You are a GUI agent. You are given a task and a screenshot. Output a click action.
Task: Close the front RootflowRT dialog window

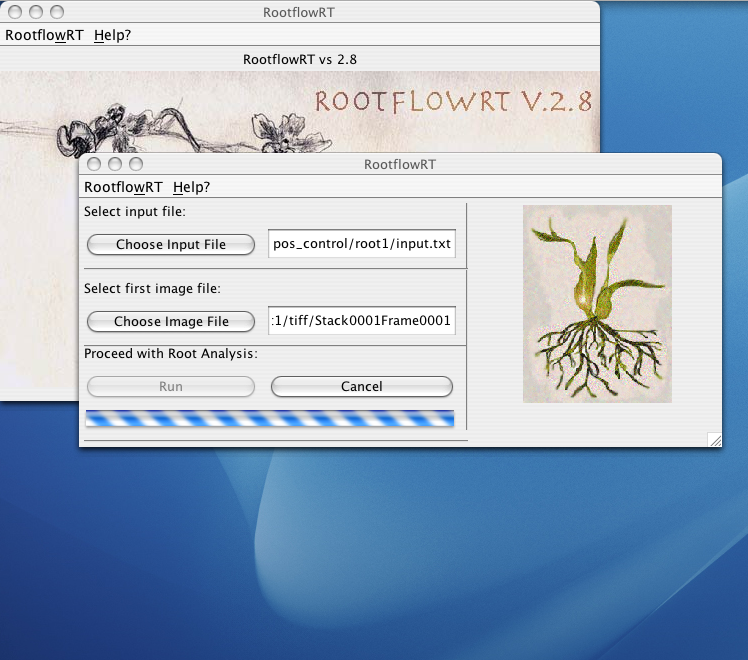(94, 164)
